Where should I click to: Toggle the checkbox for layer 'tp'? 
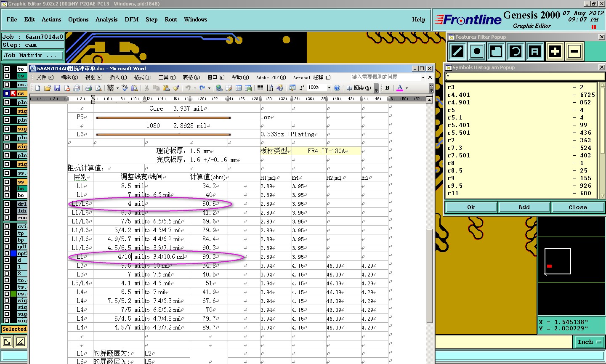click(x=7, y=233)
